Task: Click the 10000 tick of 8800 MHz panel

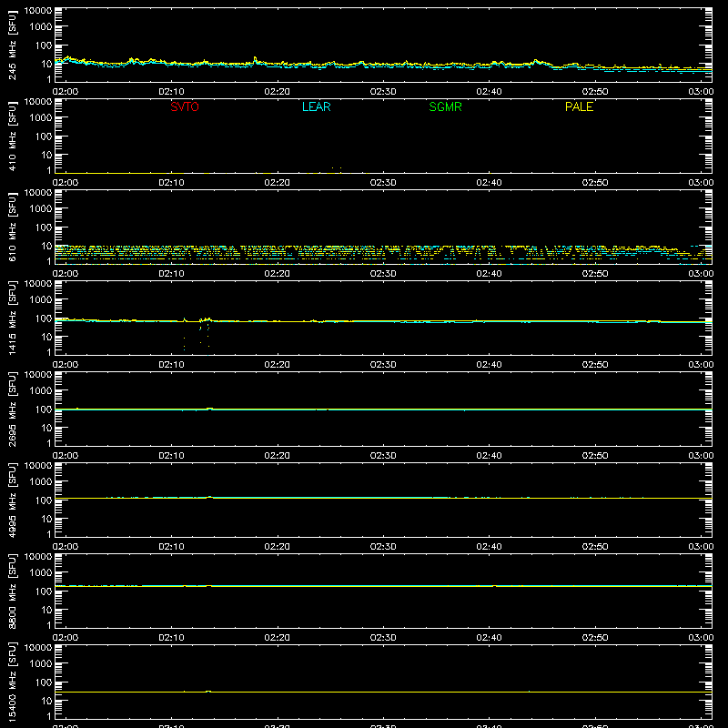Action: tap(38, 557)
